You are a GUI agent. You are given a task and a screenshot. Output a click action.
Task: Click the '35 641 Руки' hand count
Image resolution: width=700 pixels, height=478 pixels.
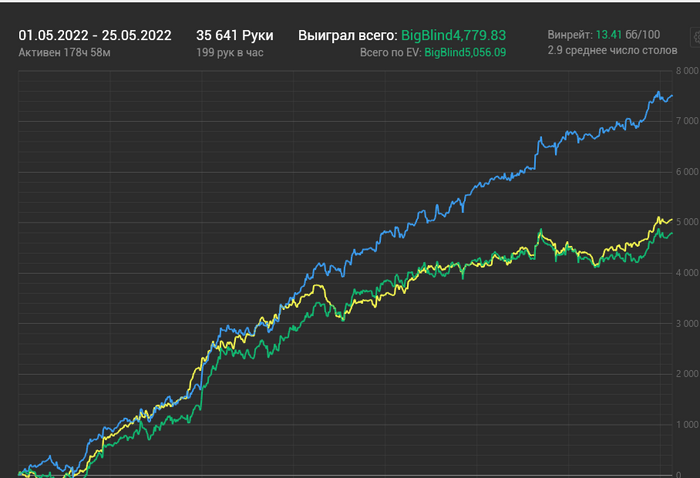click(235, 35)
